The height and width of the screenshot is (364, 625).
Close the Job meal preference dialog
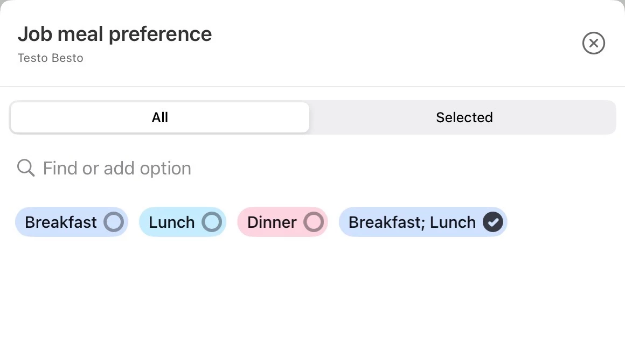click(593, 43)
